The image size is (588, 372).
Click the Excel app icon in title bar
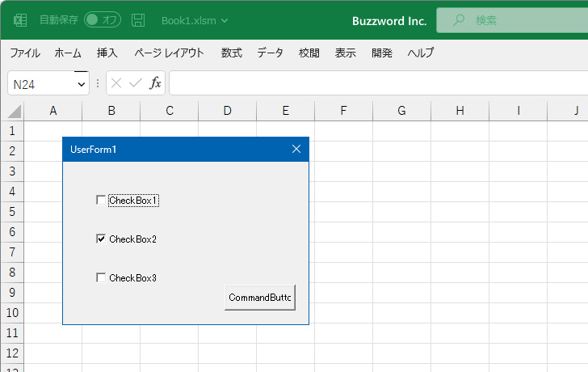(x=20, y=20)
